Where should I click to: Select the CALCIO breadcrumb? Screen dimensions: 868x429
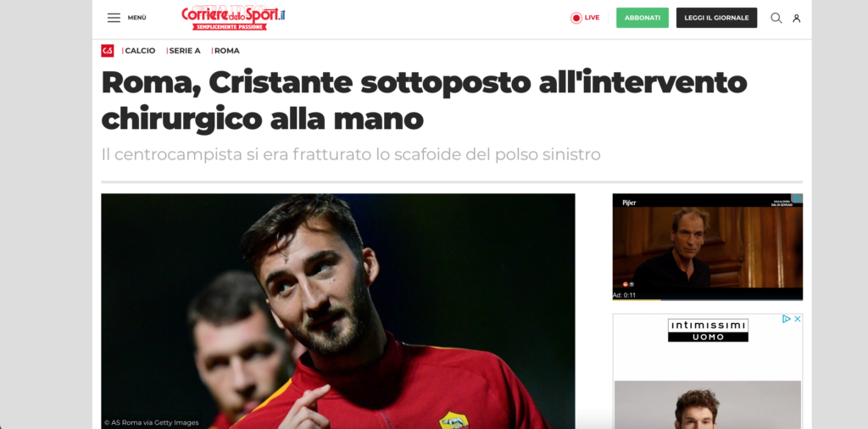(140, 51)
